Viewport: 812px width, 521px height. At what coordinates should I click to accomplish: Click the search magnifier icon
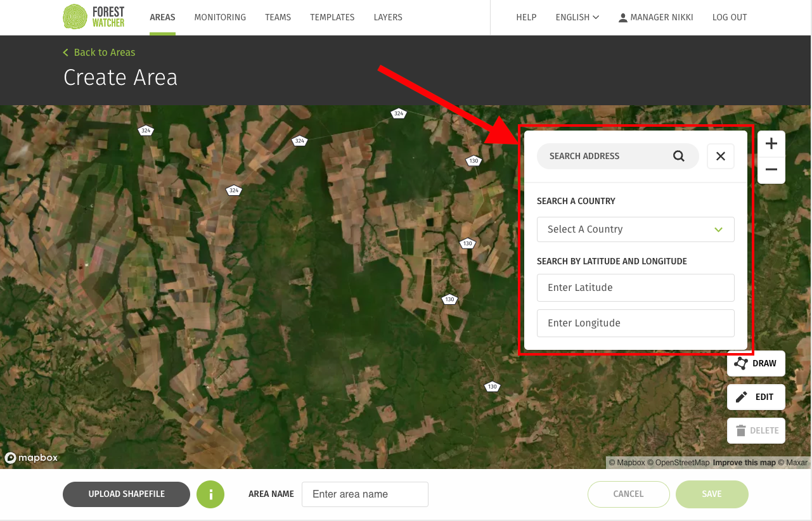[x=678, y=157]
